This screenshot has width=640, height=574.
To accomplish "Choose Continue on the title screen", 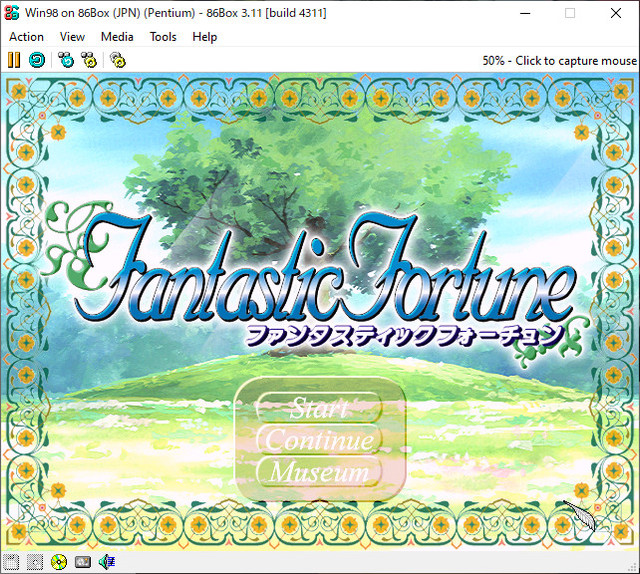I will 319,440.
